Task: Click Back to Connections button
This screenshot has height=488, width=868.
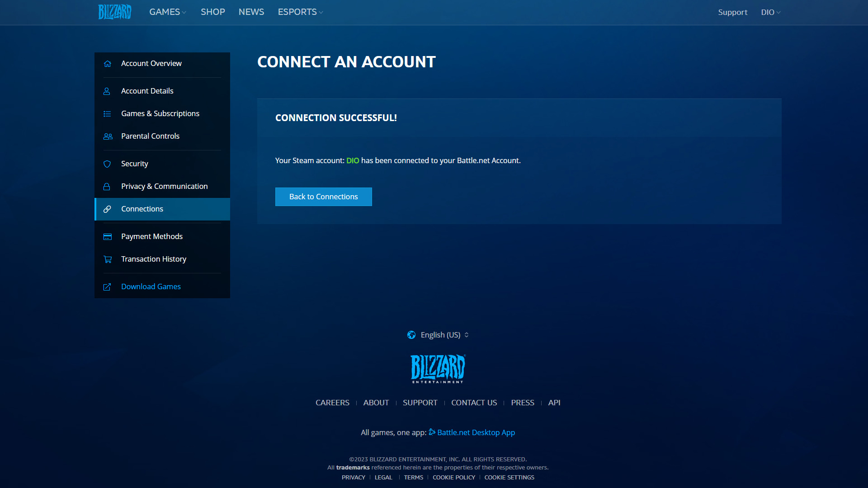Action: (x=323, y=196)
